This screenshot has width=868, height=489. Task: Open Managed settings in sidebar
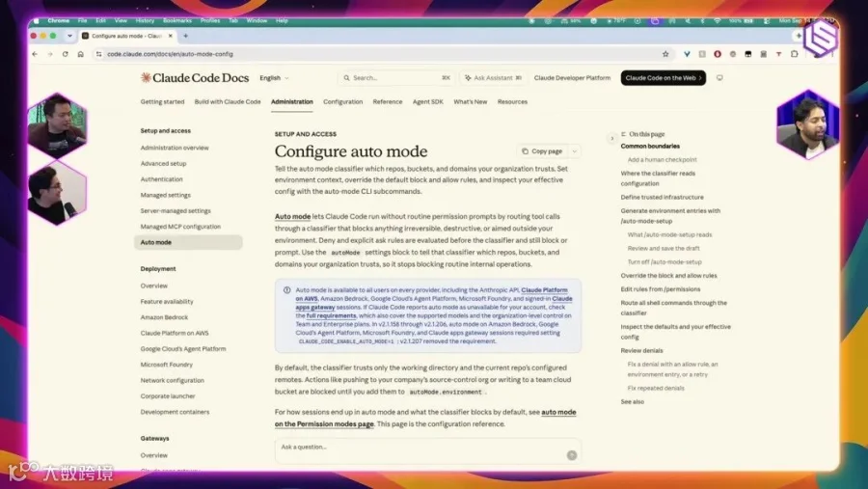(x=165, y=196)
